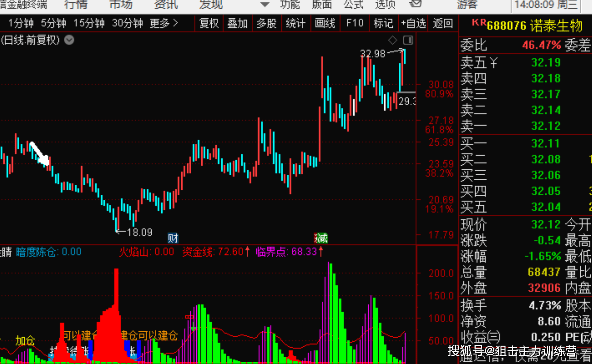
Task: Click the 18.09 low price label
Action: [x=140, y=232]
